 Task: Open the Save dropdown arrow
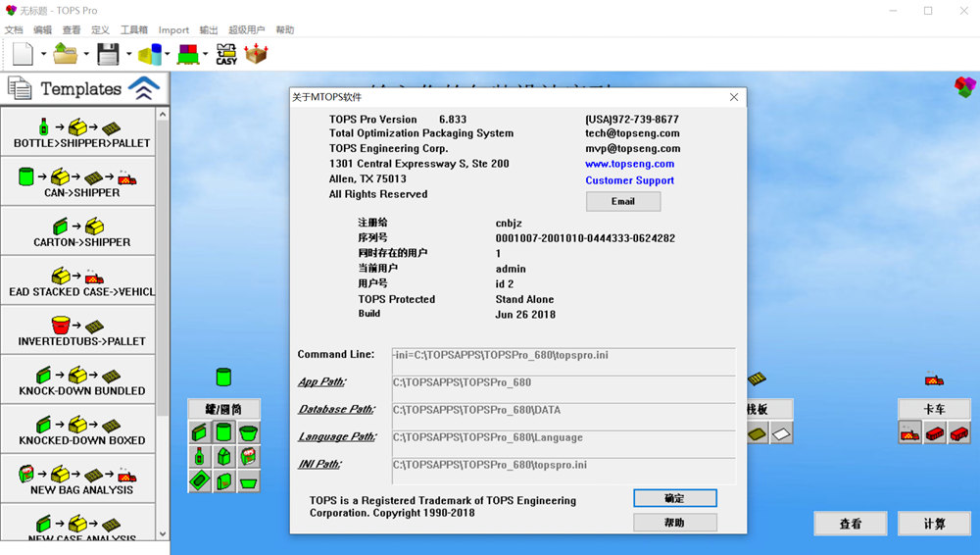(128, 55)
